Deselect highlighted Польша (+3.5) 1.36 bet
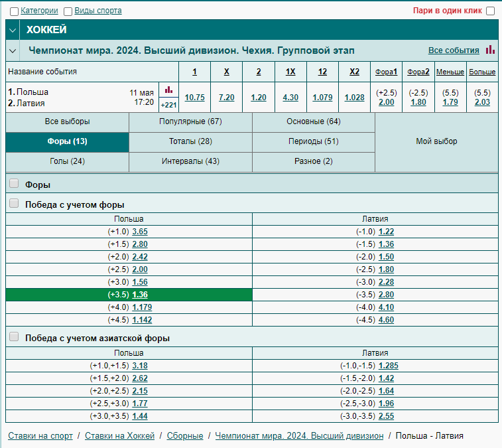The image size is (502, 448). 140,295
